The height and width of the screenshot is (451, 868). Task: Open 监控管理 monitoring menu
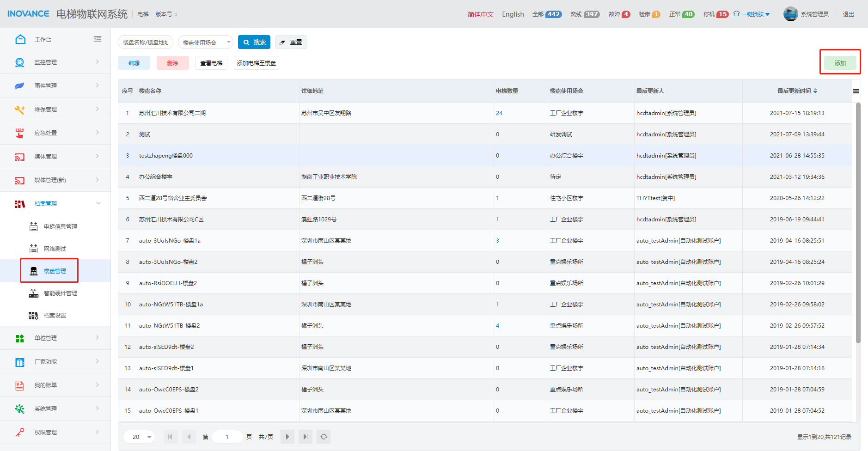coord(55,62)
